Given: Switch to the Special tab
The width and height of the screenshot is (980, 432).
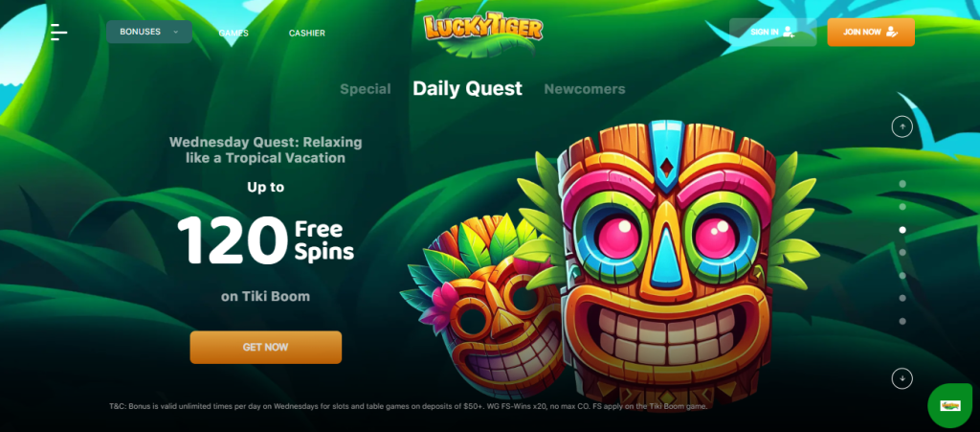Looking at the screenshot, I should click(366, 89).
